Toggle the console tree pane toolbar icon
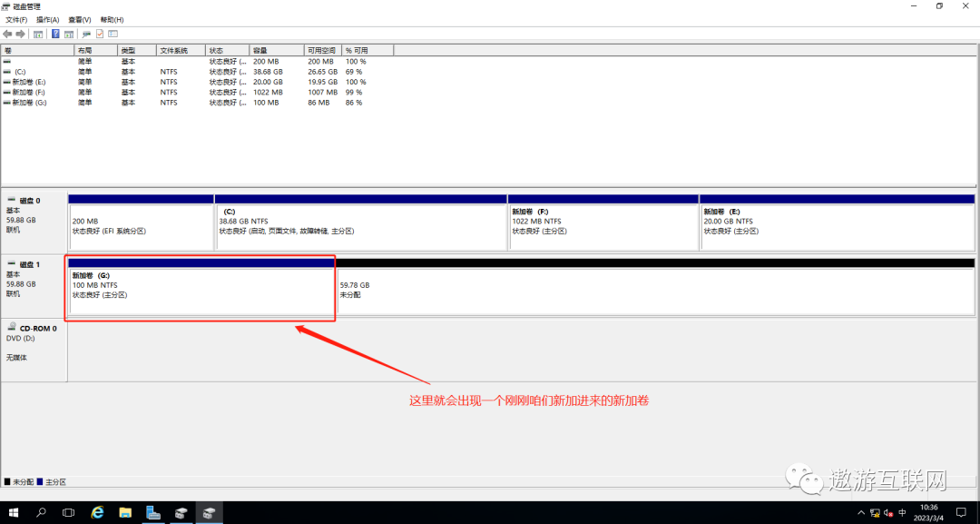This screenshot has height=524, width=980. click(x=38, y=34)
